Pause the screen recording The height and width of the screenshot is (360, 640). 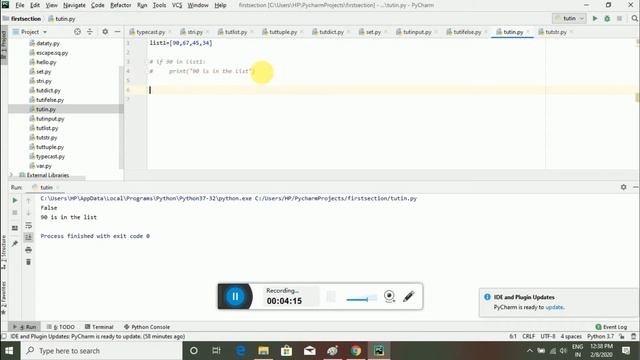(235, 296)
